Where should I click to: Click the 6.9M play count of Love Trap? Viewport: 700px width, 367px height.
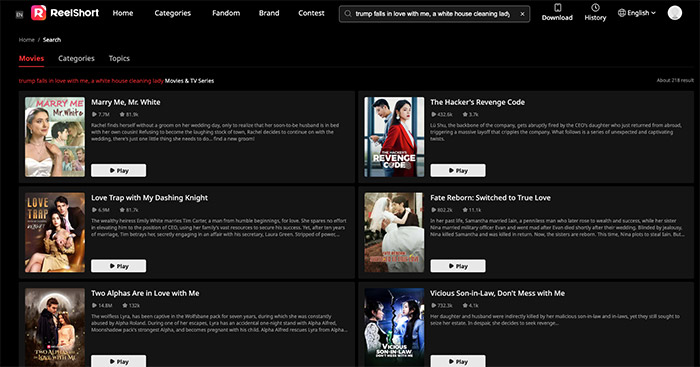click(101, 210)
